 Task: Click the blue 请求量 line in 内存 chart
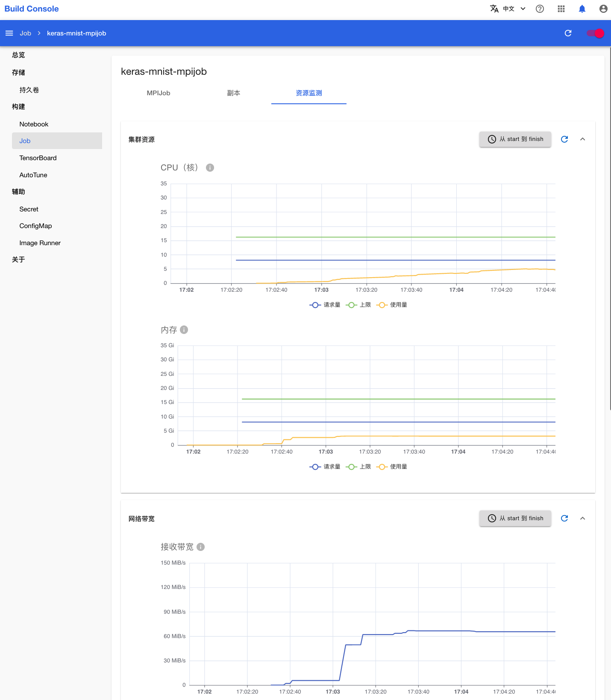coord(398,422)
